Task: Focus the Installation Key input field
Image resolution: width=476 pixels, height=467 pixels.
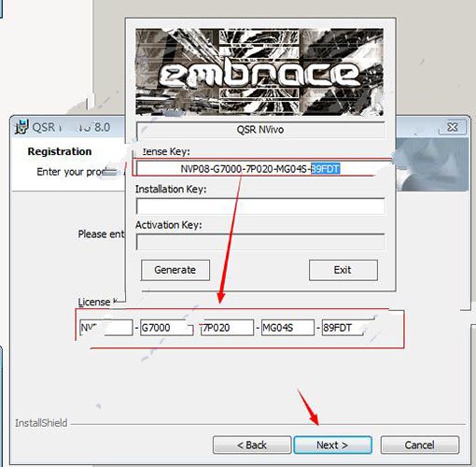Action: coord(260,206)
